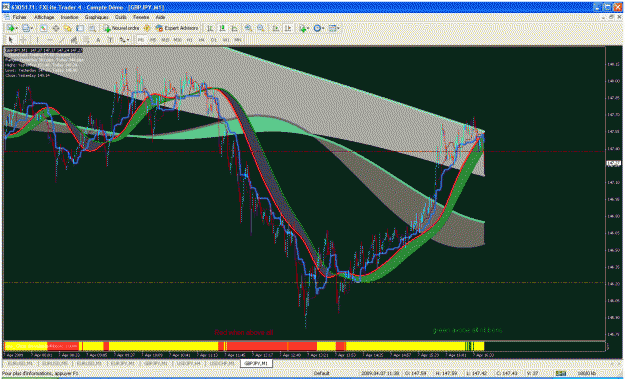Zoom out on the chart
The width and height of the screenshot is (625, 379).
[x=261, y=28]
